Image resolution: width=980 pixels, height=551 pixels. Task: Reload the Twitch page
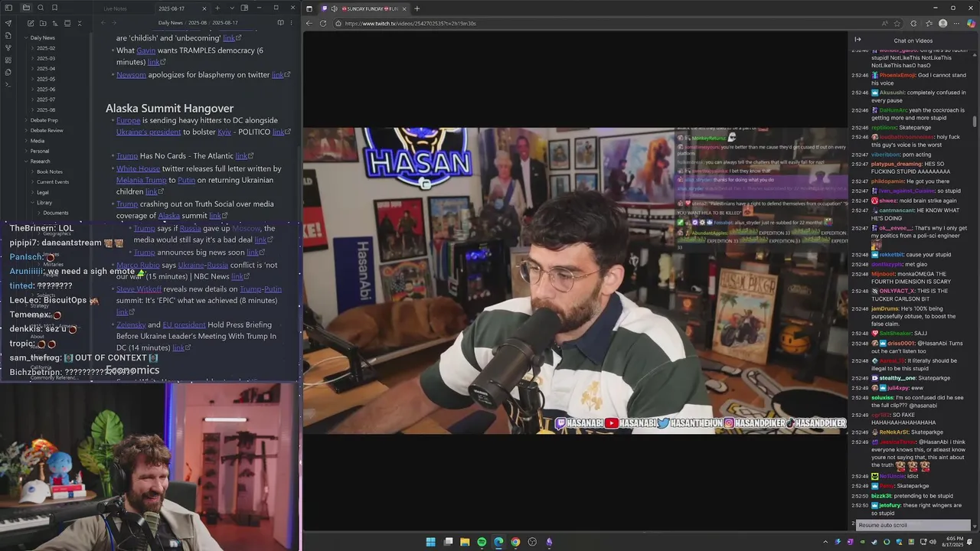point(323,23)
